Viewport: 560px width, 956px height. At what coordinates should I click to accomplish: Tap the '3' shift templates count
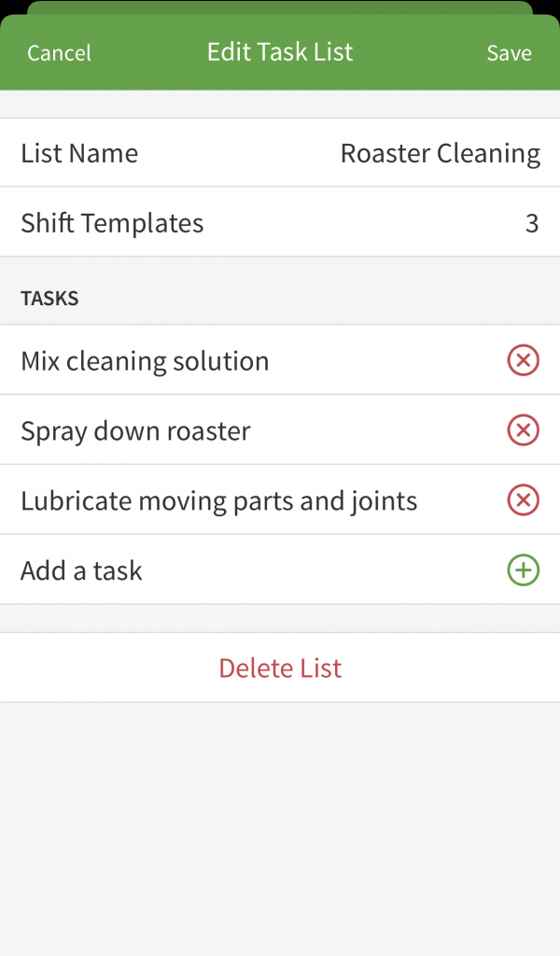531,223
